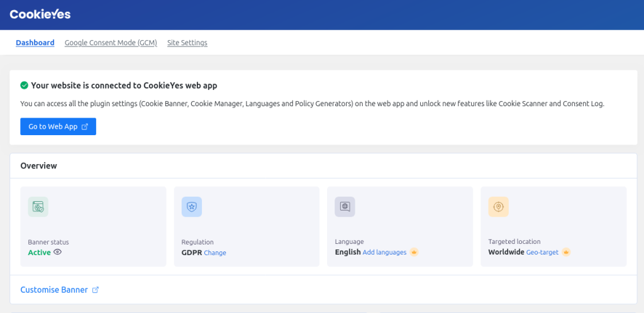Open the Site Settings tab
Viewport: 644px width, 313px height.
(187, 43)
